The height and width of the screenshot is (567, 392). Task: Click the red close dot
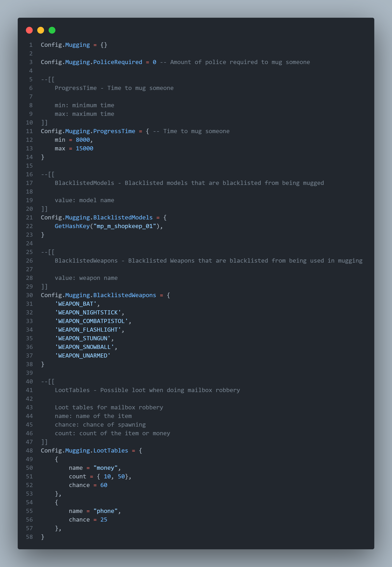29,30
